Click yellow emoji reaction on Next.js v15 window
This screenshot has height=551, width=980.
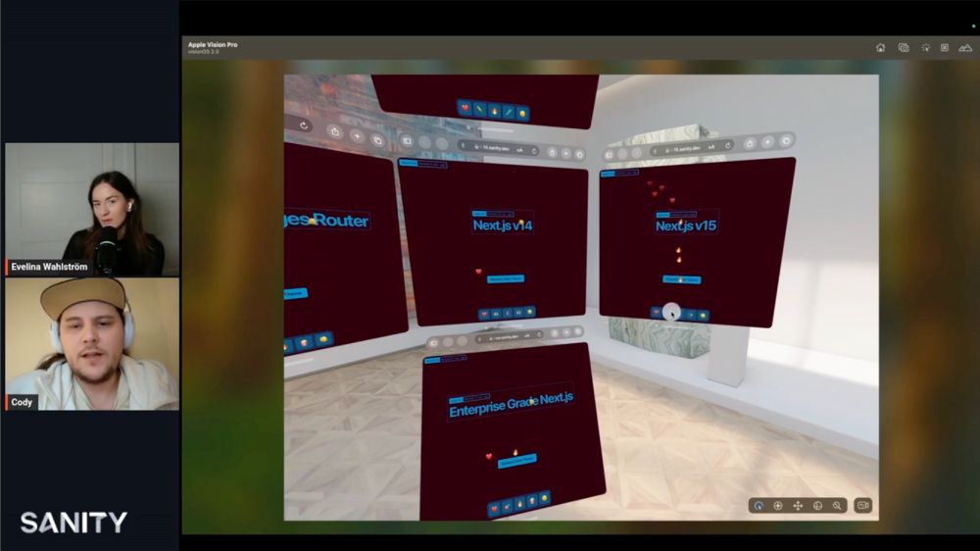coord(704,316)
